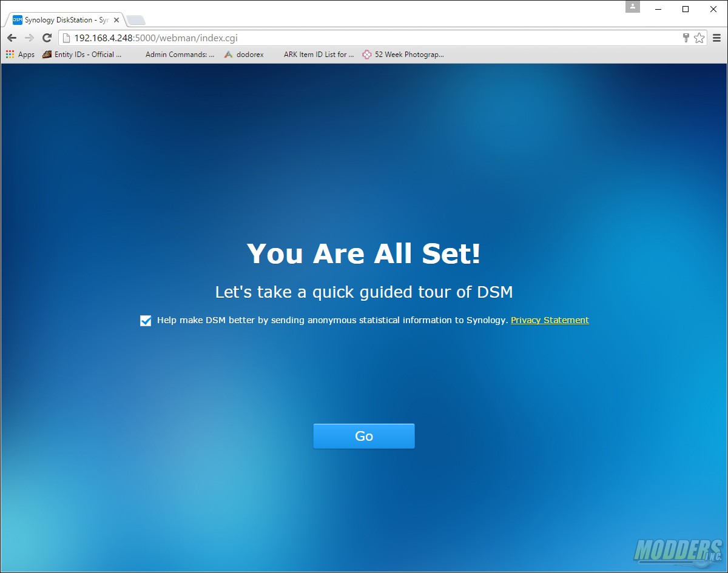Maximize the Chrome window
Screen dimensions: 728x573
tap(686, 9)
